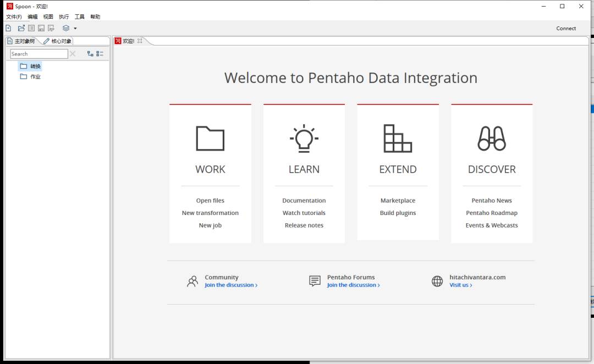Click the Visit us link
Screen dimensions: 594x364
click(461, 285)
